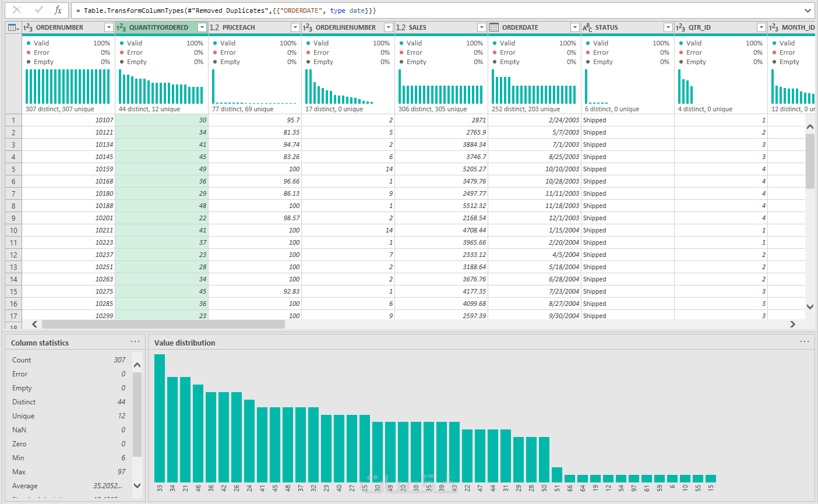
Task: Click the formula bar cancel X icon
Action: coord(17,10)
